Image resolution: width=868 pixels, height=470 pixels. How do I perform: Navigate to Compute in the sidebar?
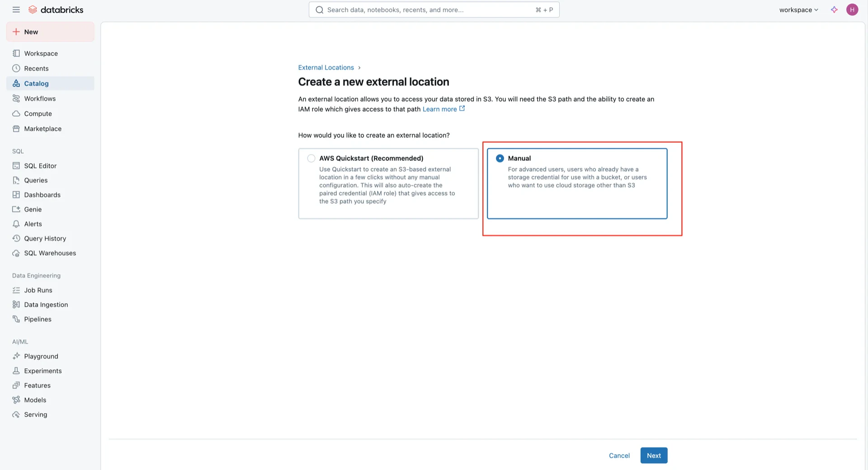coord(50,113)
